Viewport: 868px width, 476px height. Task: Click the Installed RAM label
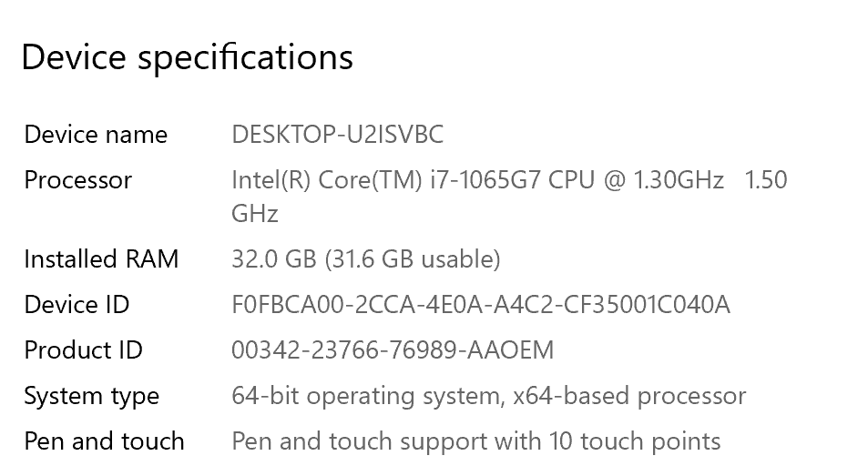pos(101,259)
